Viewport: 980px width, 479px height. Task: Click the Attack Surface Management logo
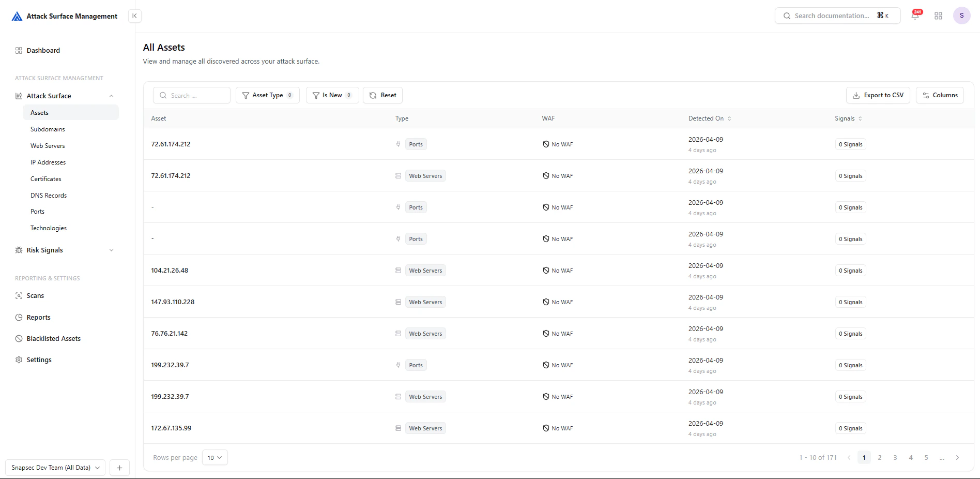(x=17, y=16)
